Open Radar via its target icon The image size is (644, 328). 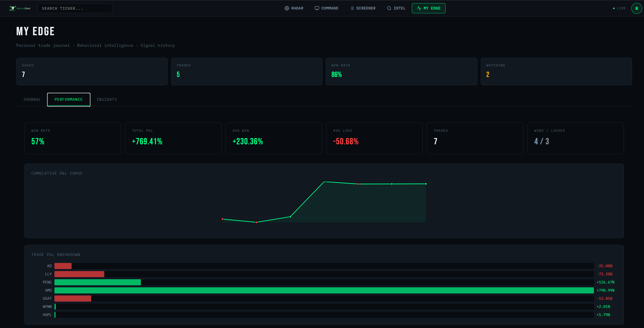pyautogui.click(x=287, y=8)
